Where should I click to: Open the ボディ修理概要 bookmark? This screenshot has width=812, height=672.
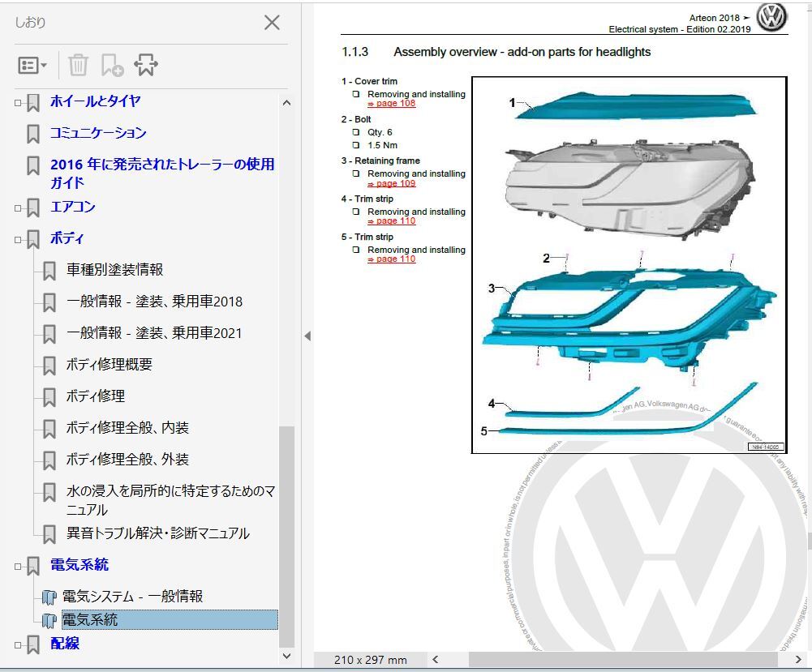point(110,364)
